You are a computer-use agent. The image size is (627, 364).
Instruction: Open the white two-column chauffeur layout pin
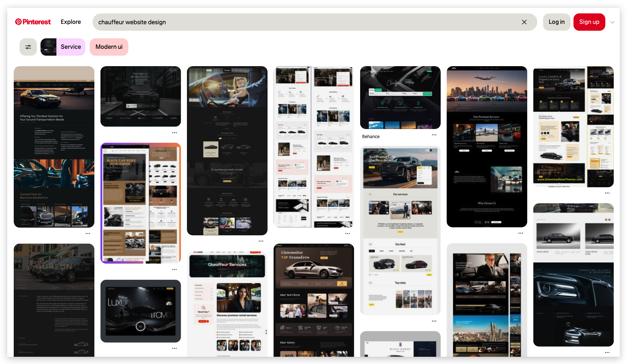point(314,147)
